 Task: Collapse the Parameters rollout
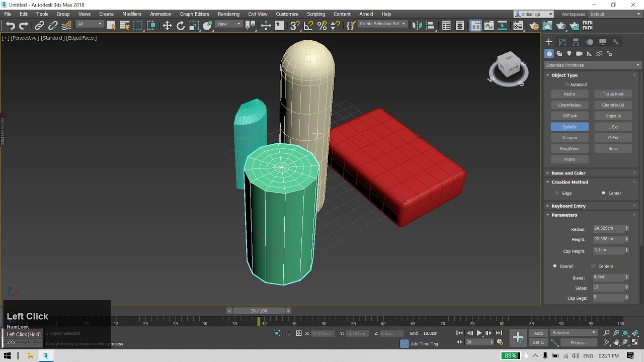[564, 215]
